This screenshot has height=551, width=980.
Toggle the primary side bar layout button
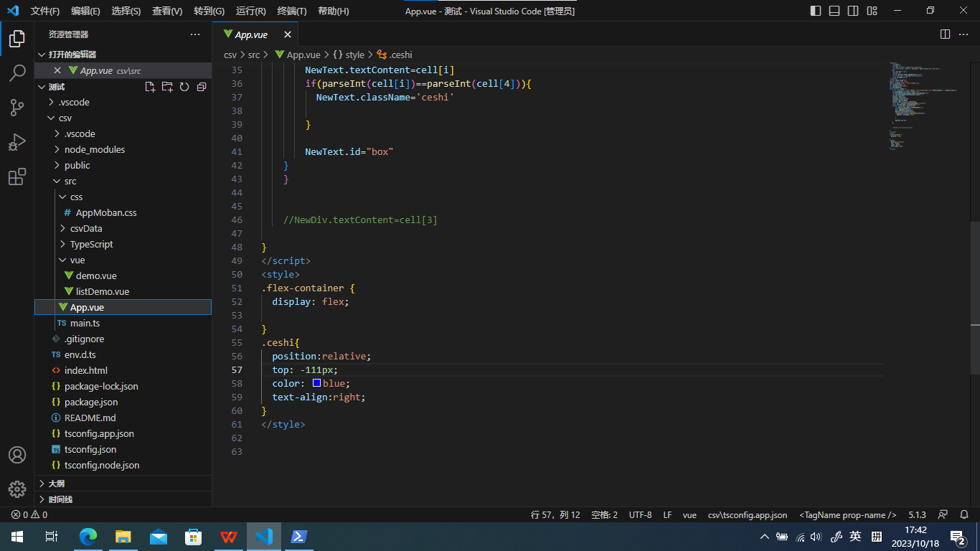click(816, 11)
